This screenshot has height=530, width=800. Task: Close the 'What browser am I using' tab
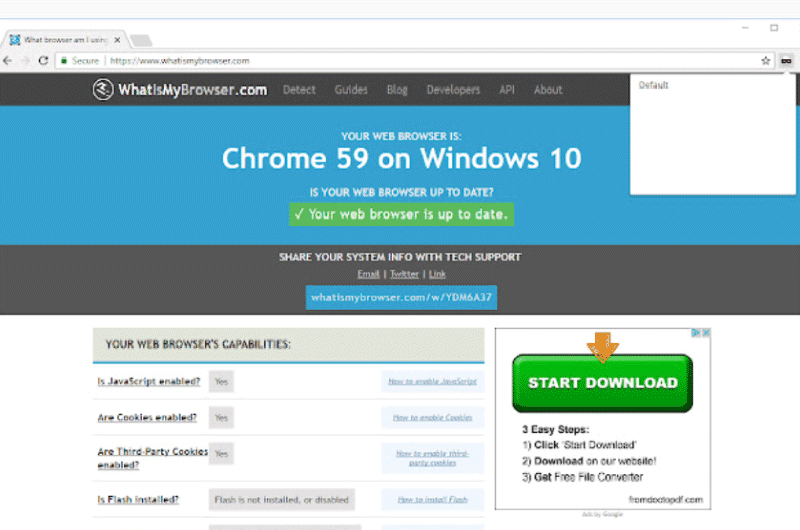coord(117,40)
